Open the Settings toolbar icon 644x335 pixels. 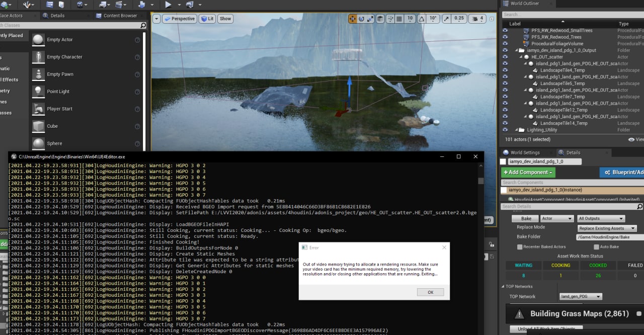[x=80, y=5]
